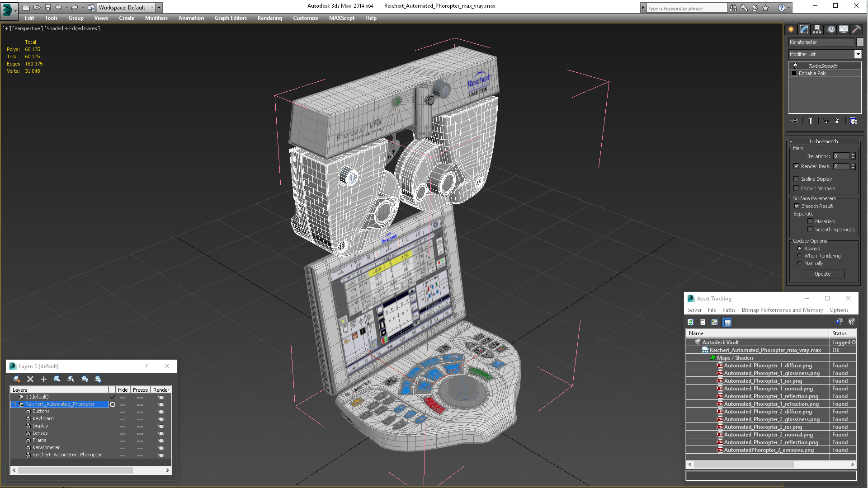Toggle Smooth Result checkbox
Screen dimensions: 868x488
coord(797,206)
